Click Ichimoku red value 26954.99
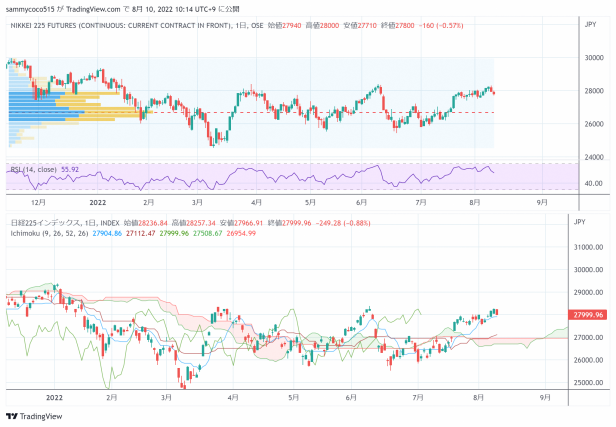This screenshot has width=616, height=427. [x=241, y=233]
